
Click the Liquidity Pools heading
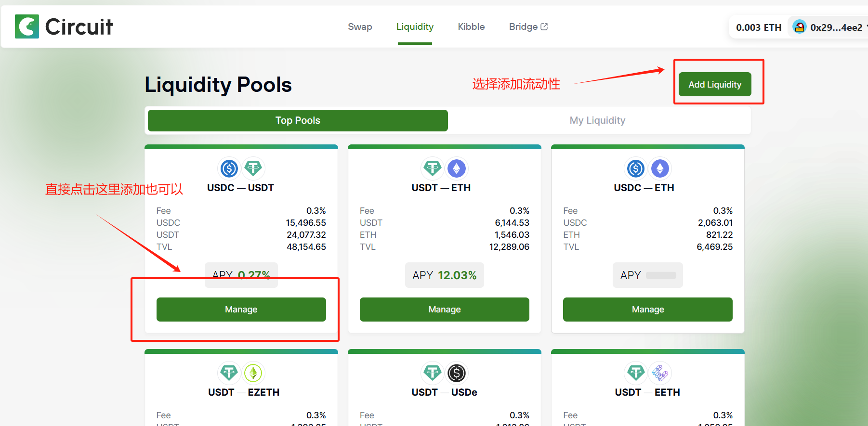pyautogui.click(x=218, y=85)
